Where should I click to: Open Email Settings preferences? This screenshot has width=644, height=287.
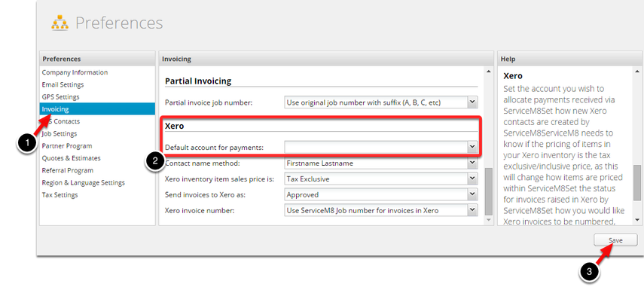63,84
